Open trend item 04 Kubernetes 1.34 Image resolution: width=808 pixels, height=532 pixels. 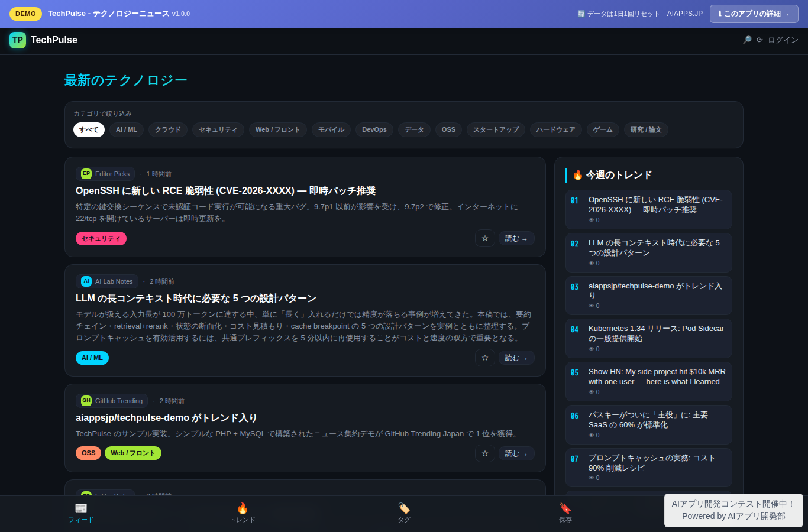[649, 338]
